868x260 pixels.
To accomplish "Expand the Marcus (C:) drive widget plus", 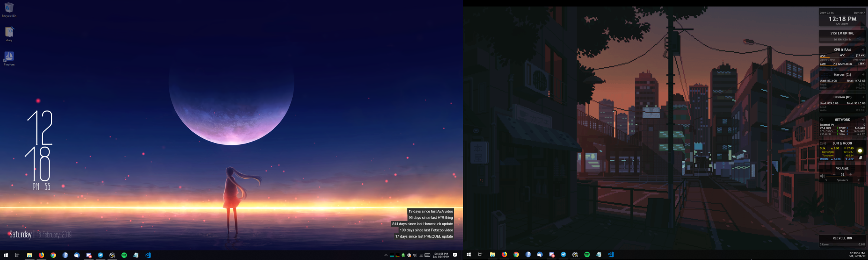I will 863,75.
